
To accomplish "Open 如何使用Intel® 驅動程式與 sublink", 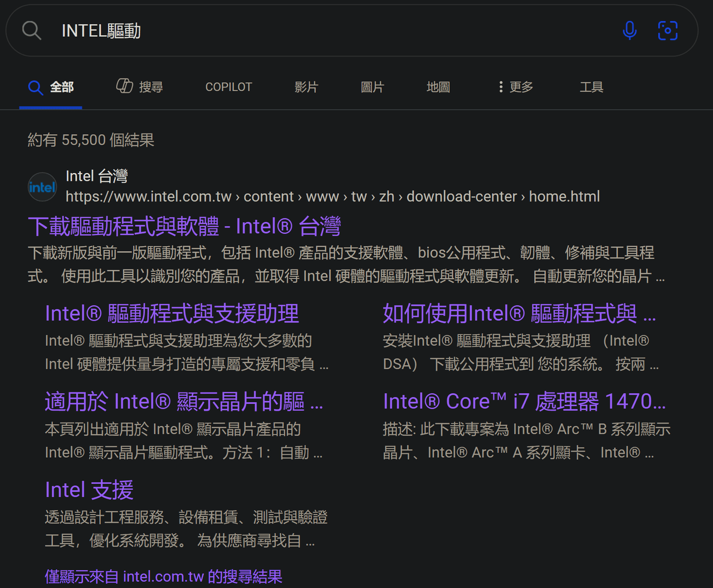I will pyautogui.click(x=519, y=314).
